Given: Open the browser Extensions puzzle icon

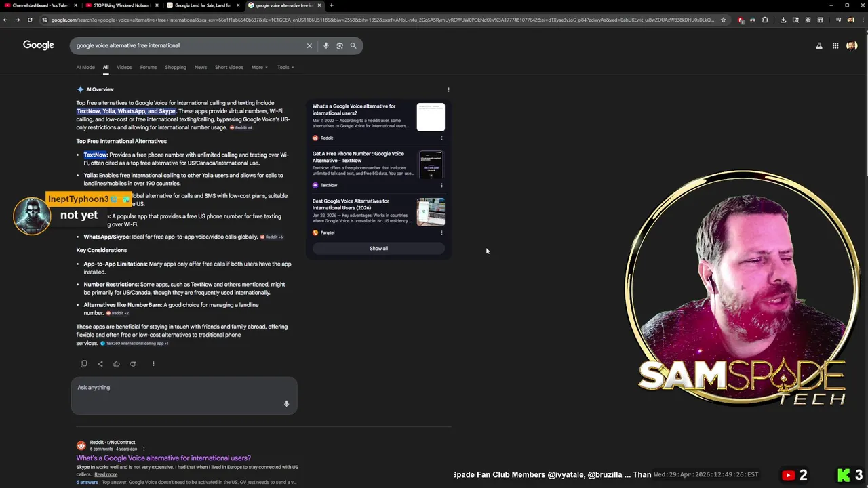Looking at the screenshot, I should click(x=766, y=20).
